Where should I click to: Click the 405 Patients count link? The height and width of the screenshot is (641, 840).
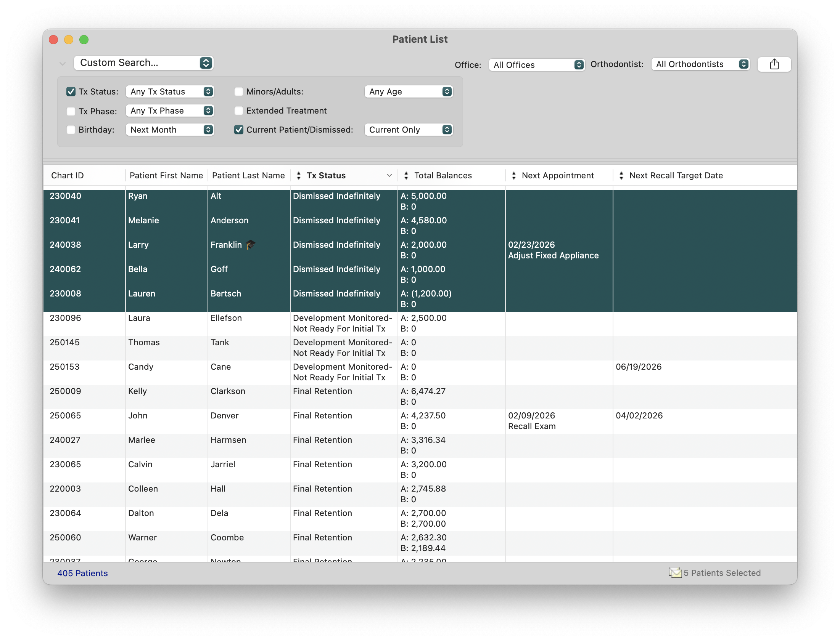click(82, 573)
